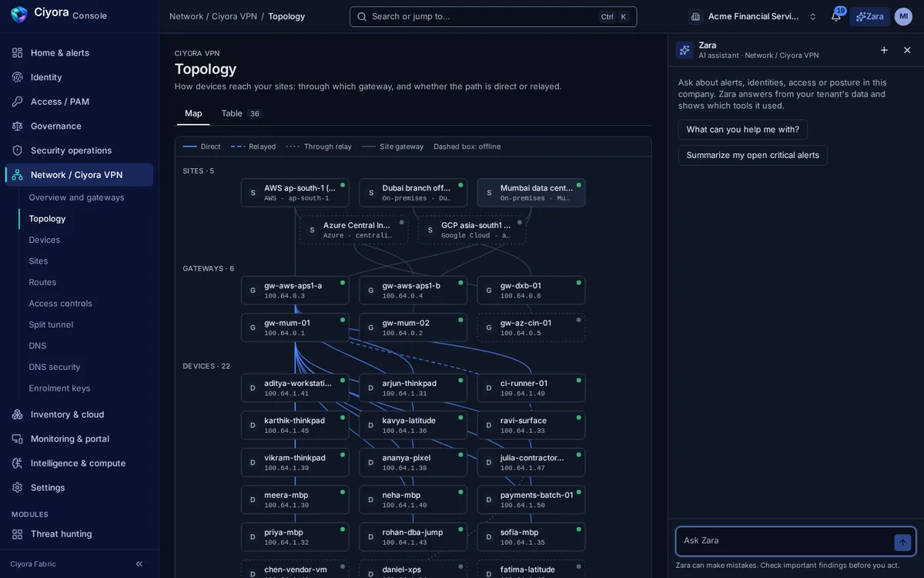This screenshot has height=578, width=924.
Task: Select device sofia-mbp node
Action: tap(531, 537)
